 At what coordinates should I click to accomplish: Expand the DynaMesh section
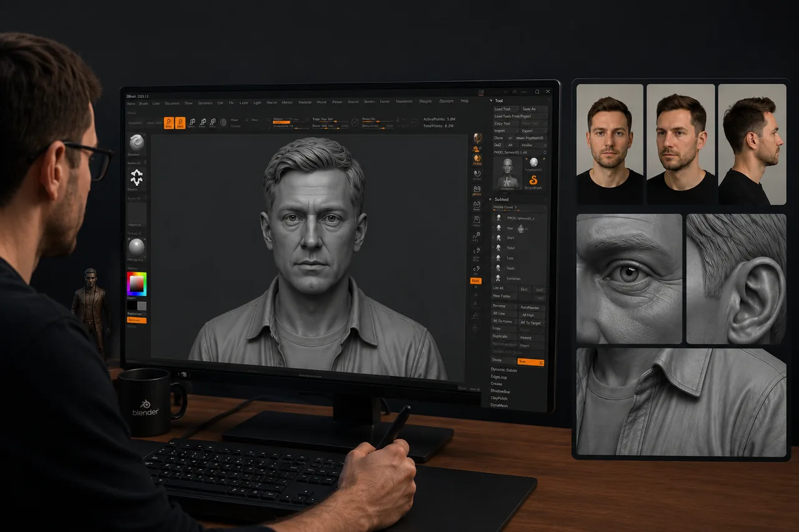point(499,405)
